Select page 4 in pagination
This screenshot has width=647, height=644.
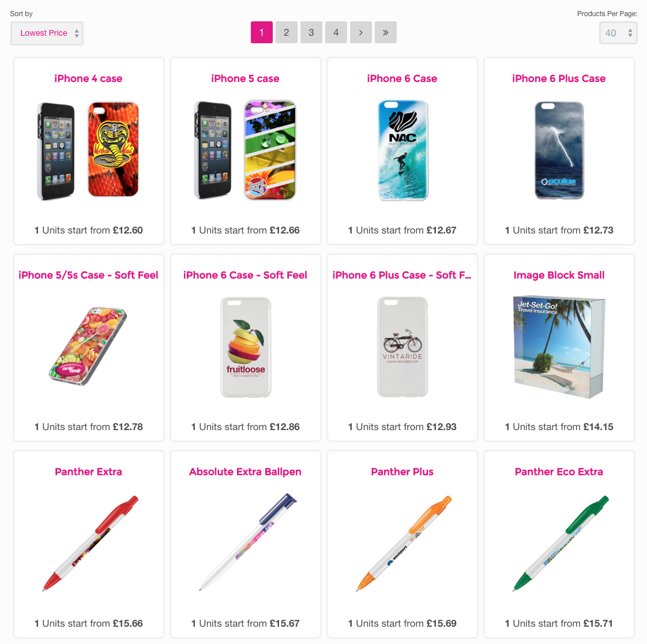point(336,32)
